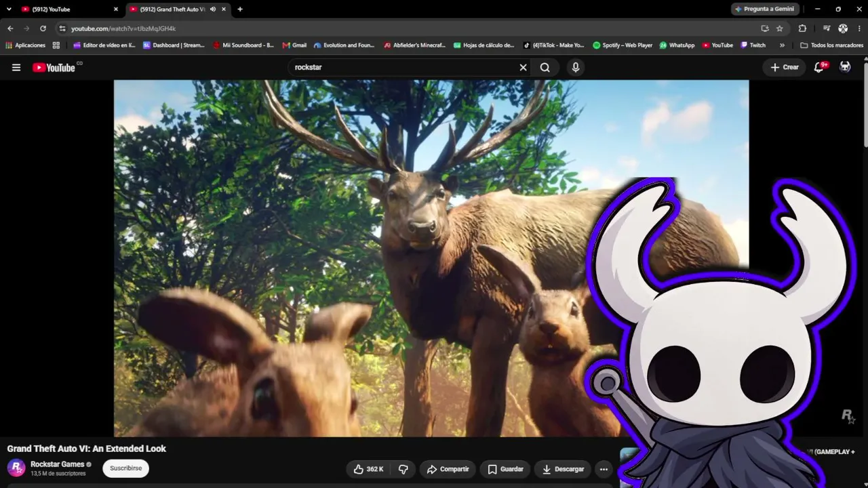The width and height of the screenshot is (868, 488).
Task: Open Dashboard Stream bookmark
Action: click(x=174, y=45)
